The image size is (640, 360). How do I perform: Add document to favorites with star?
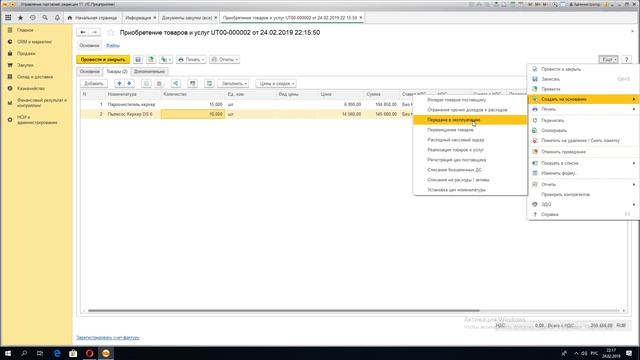tap(111, 32)
